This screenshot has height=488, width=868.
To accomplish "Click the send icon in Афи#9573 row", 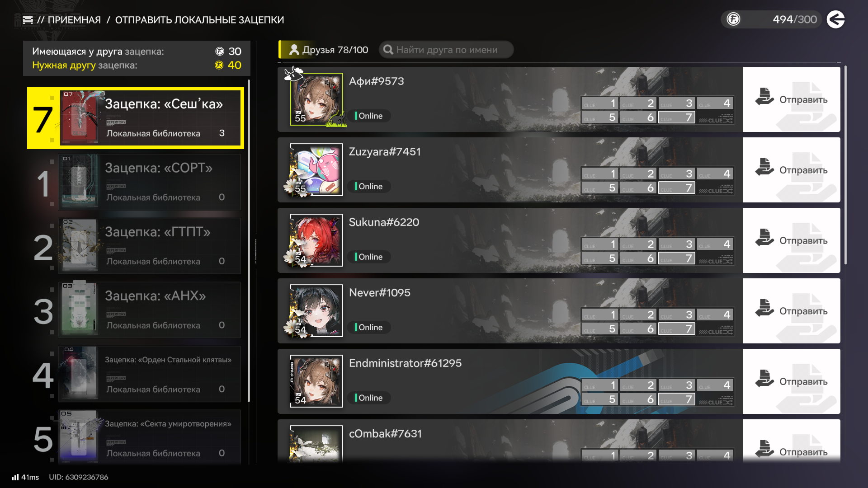I will coord(764,97).
